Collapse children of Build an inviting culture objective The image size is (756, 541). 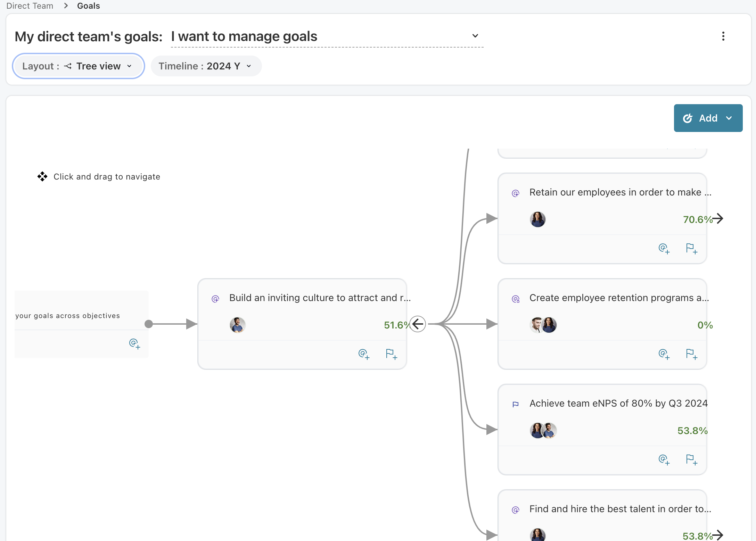point(418,324)
